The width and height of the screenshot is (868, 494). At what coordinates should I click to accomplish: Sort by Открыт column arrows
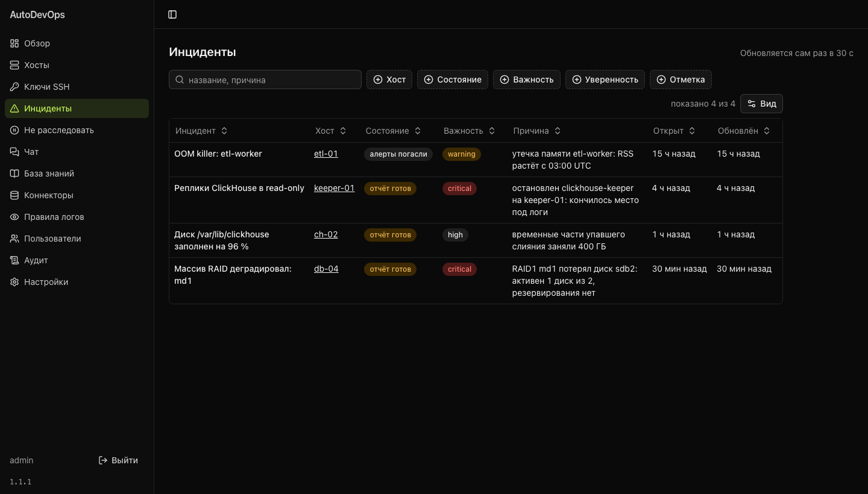tap(692, 131)
